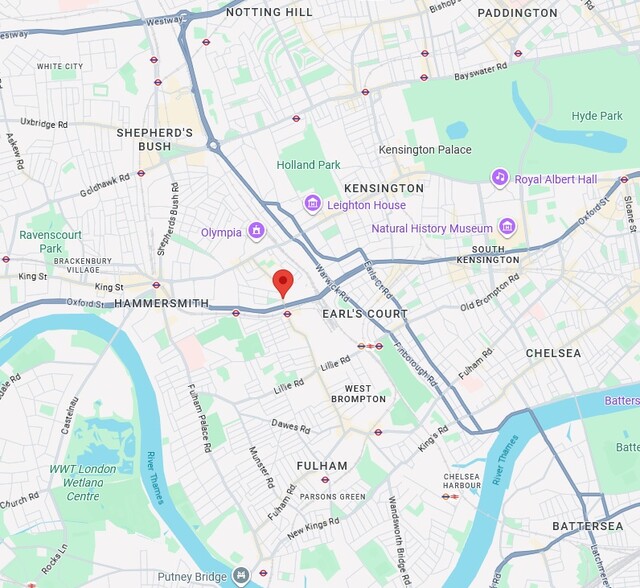Viewport: 640px width, 588px height.
Task: Click the Natural History Museum text label
Action: [432, 229]
